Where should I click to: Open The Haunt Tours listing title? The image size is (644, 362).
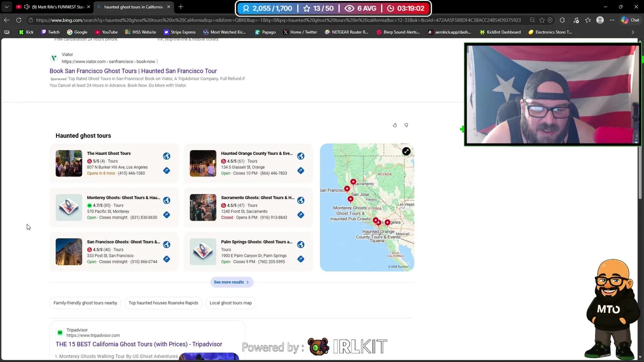point(109,153)
